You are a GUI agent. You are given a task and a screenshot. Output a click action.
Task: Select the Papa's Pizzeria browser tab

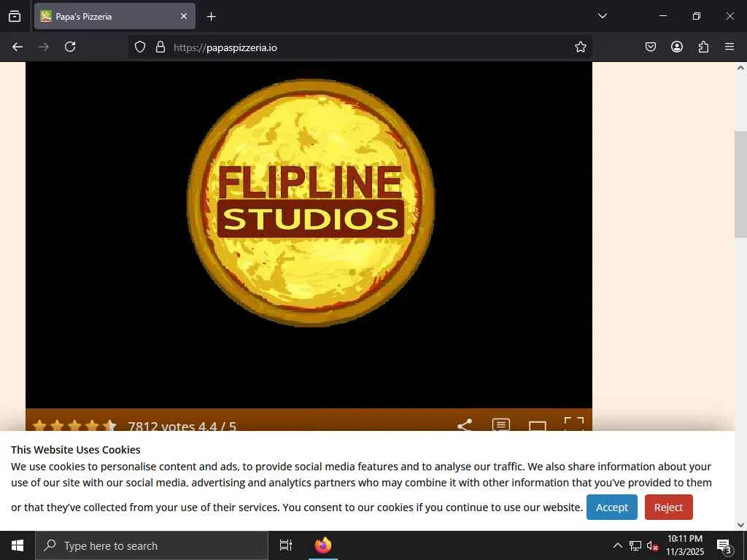tap(115, 16)
